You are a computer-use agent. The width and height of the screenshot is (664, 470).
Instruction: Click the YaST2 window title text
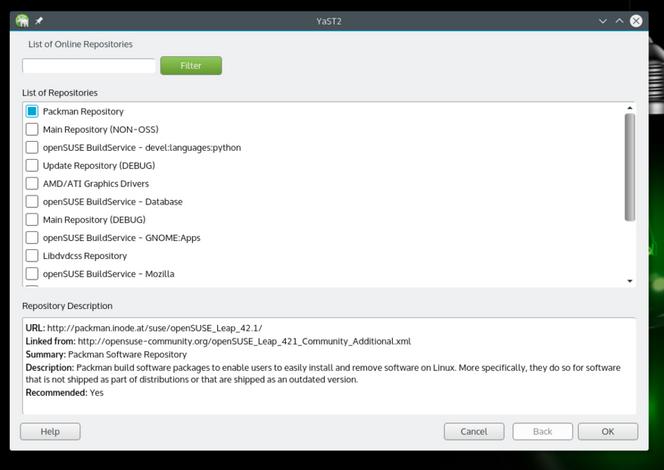pyautogui.click(x=329, y=21)
